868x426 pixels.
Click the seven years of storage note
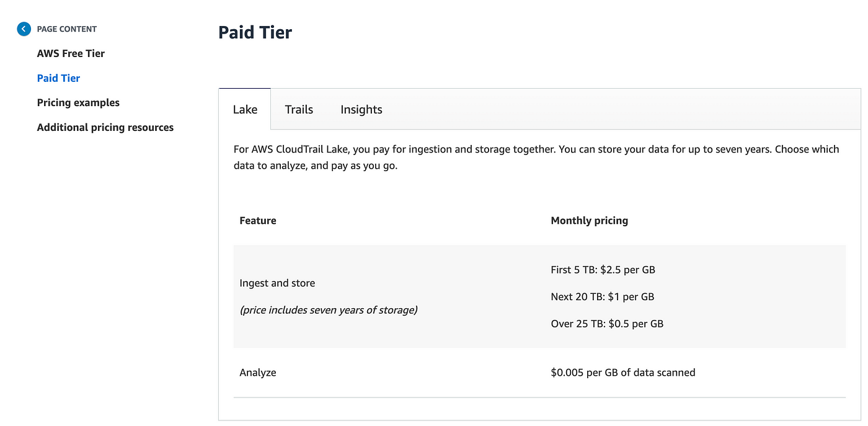click(329, 310)
